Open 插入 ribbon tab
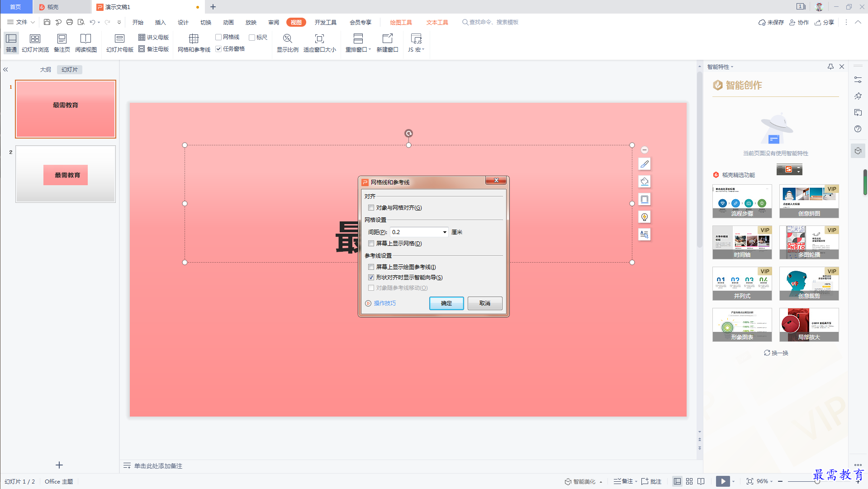Image resolution: width=868 pixels, height=489 pixels. coord(160,22)
